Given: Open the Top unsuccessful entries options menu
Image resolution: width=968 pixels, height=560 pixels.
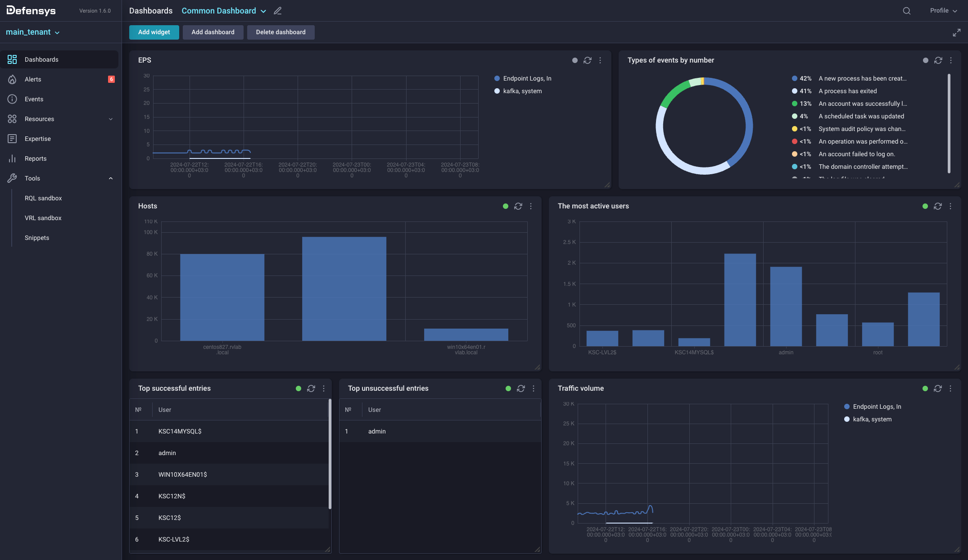Looking at the screenshot, I should [534, 388].
